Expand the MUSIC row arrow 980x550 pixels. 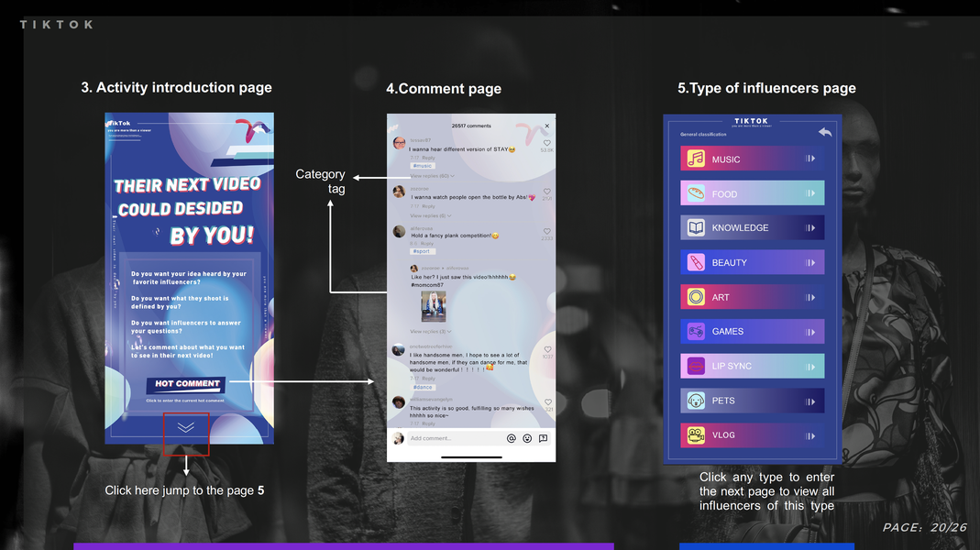click(810, 159)
